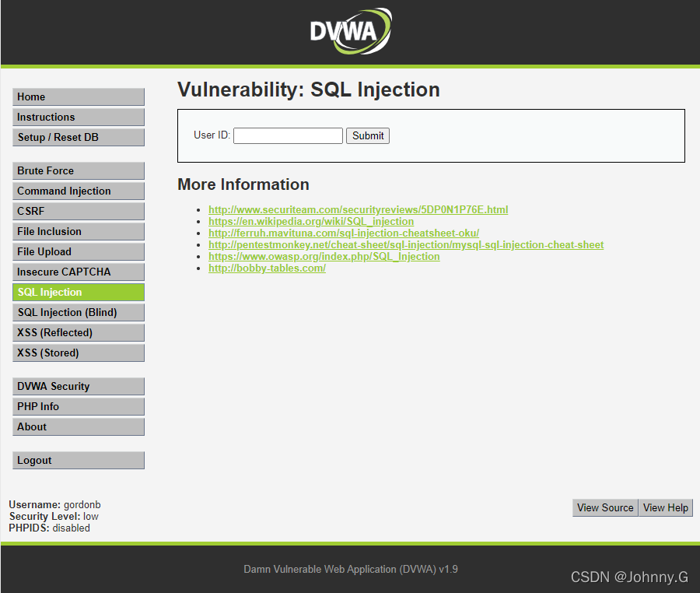Open pentestmonkey mysql cheat-sheet link
Viewport: 700px width, 593px height.
coord(406,244)
